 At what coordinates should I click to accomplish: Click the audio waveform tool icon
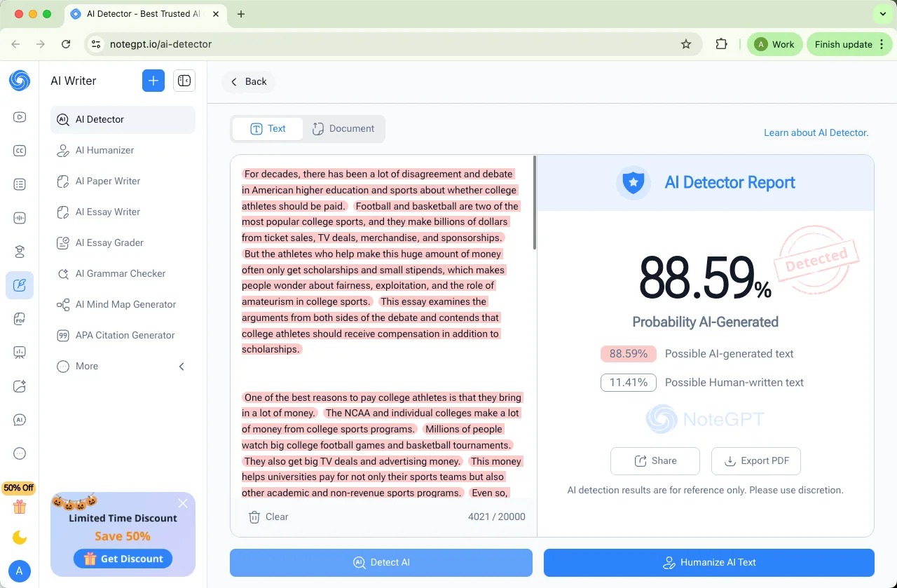tap(20, 218)
